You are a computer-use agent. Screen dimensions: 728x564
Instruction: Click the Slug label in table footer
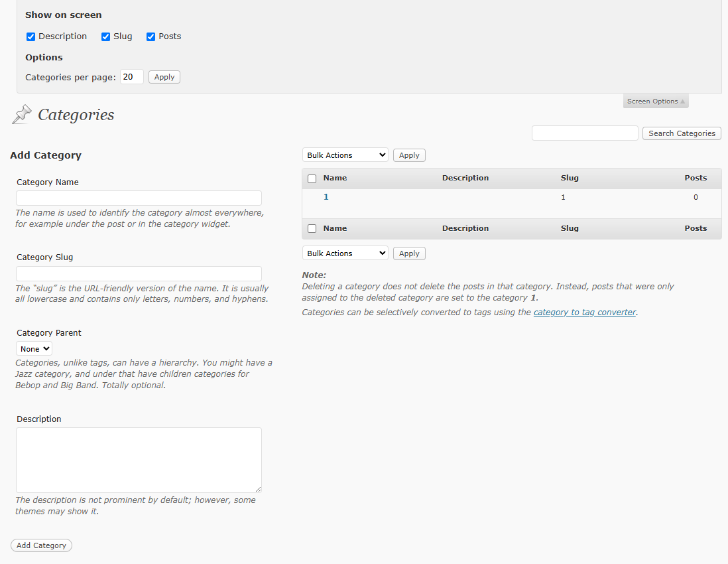pyautogui.click(x=570, y=228)
